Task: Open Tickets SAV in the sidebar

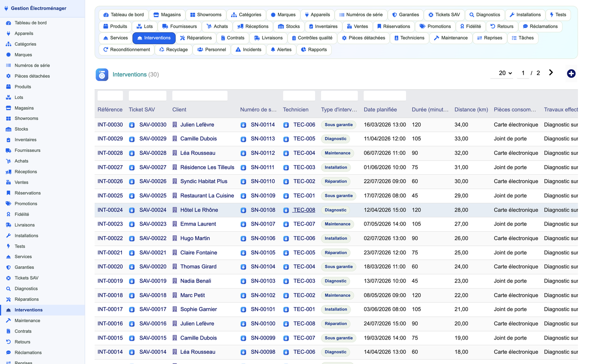Action: coord(26,278)
